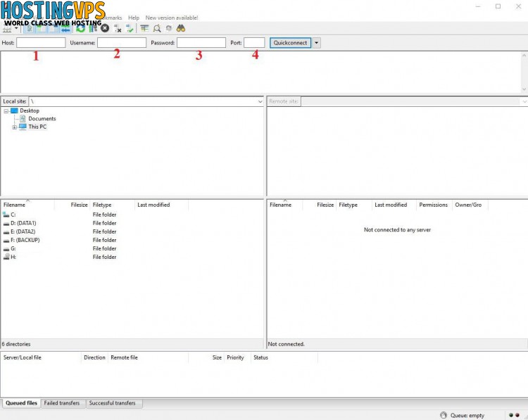Sort local list by Filesize column
The image size is (528, 420).
(x=72, y=205)
